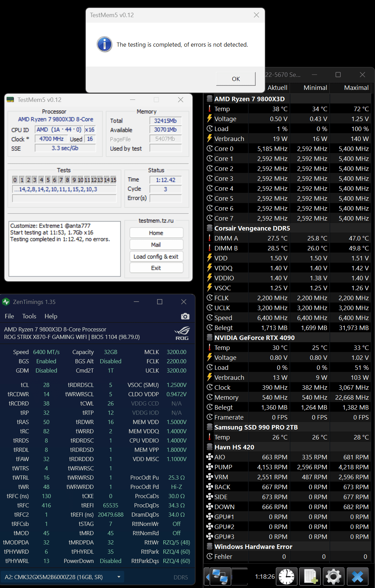Select the VRM fan sensor icon
Image resolution: width=375 pixels, height=588 pixels.
[210, 477]
